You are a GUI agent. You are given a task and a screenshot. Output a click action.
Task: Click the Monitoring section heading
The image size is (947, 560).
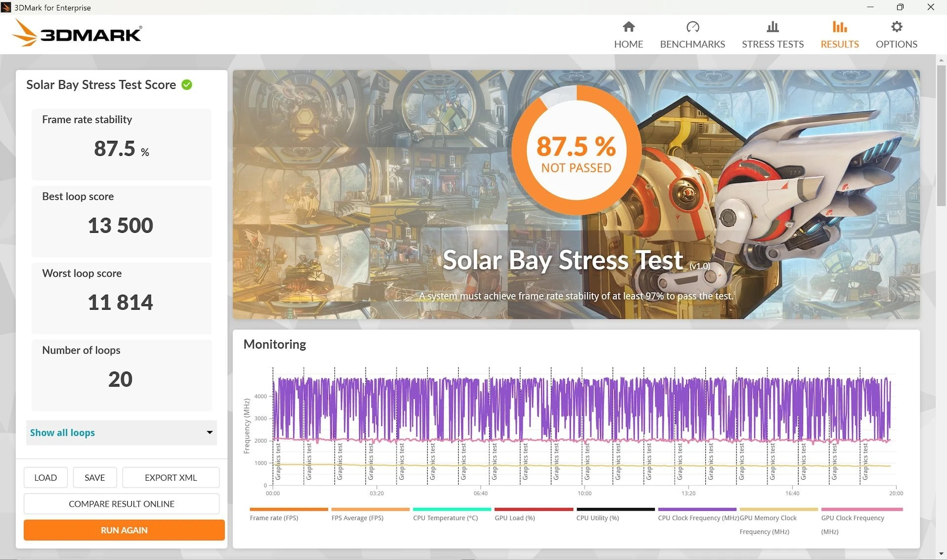(x=275, y=344)
